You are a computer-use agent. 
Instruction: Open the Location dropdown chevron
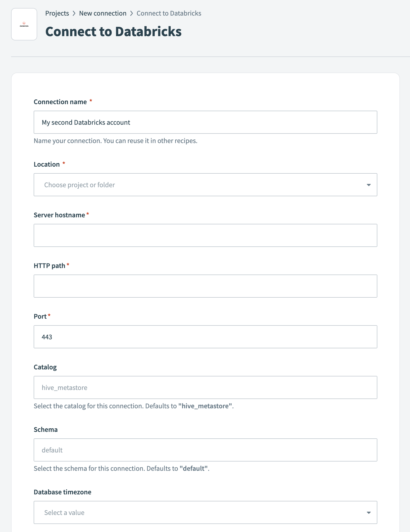(x=368, y=185)
